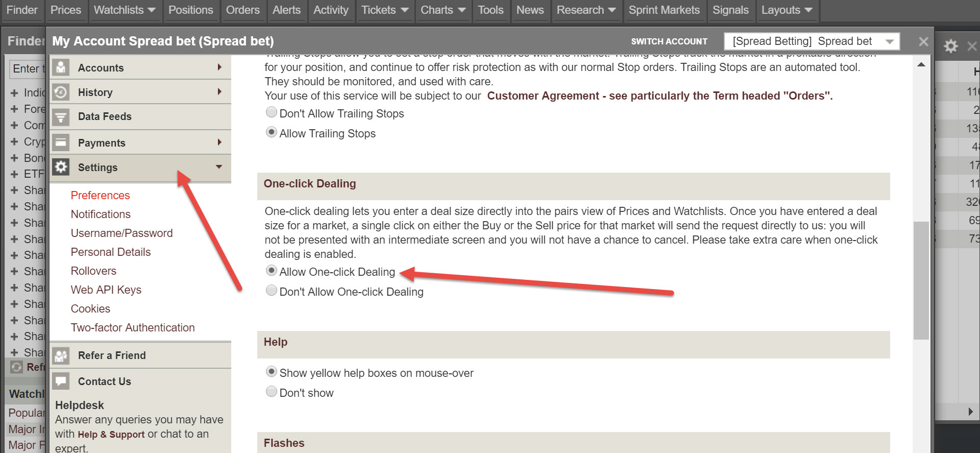Select Don't Allow Trailing Stops option
Viewport: 980px width, 453px height.
click(x=272, y=113)
